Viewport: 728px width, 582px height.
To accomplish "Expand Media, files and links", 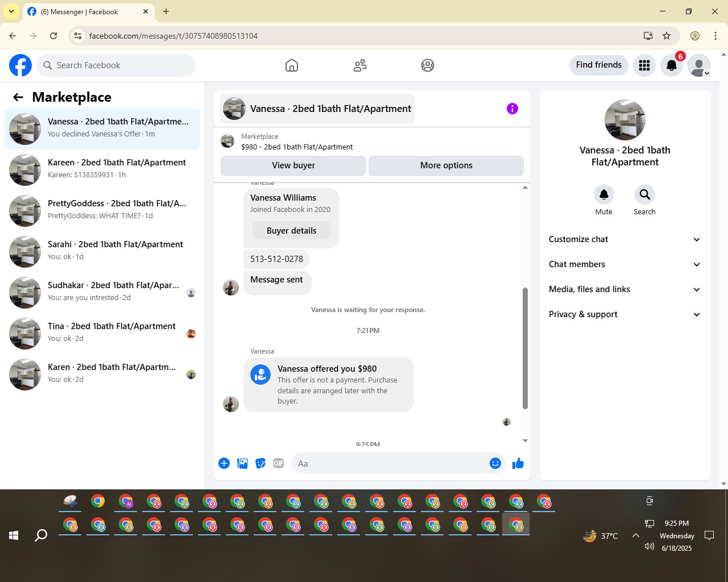I will 625,289.
